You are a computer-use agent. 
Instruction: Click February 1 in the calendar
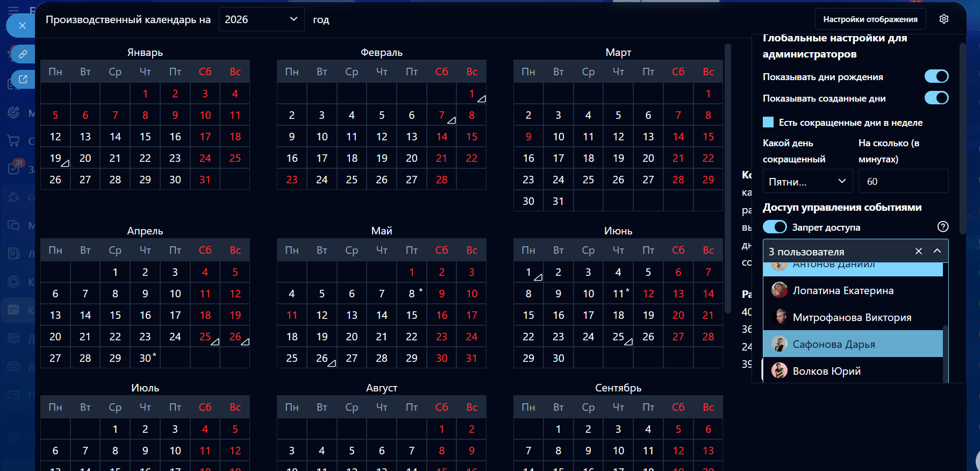pos(471,94)
